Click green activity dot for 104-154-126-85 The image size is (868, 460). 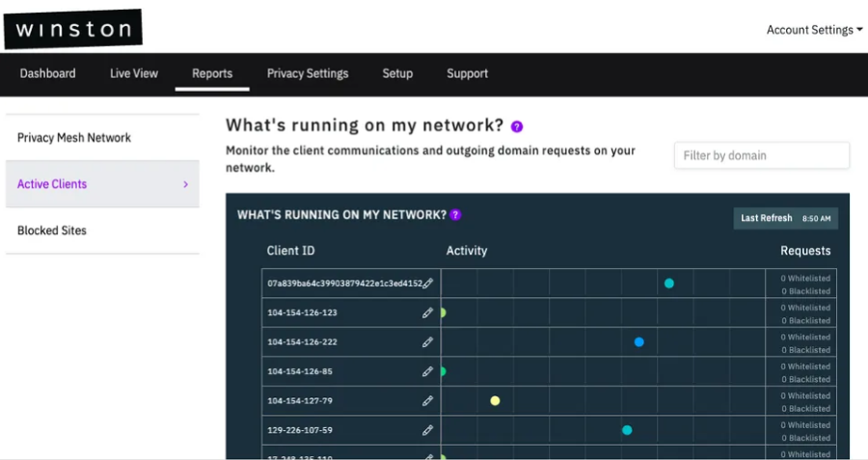[444, 371]
